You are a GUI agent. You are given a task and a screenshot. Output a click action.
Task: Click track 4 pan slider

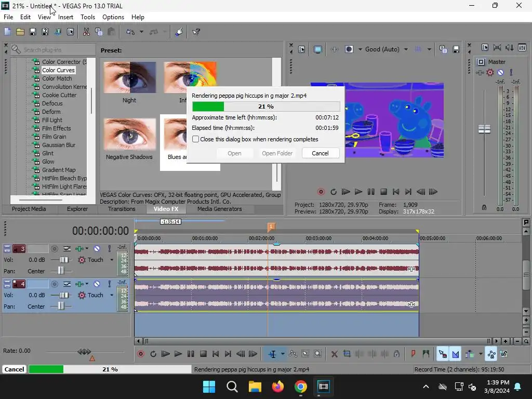click(61, 306)
